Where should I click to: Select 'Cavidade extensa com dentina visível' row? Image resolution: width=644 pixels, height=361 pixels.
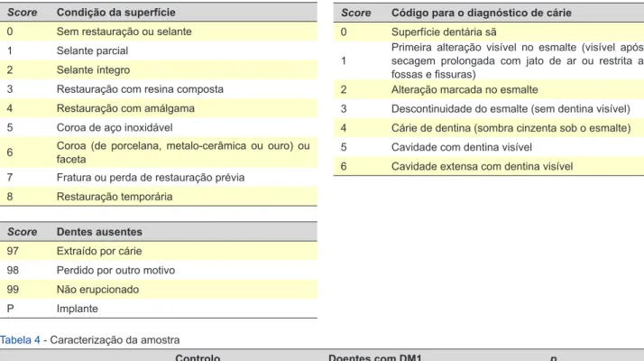pos(489,167)
